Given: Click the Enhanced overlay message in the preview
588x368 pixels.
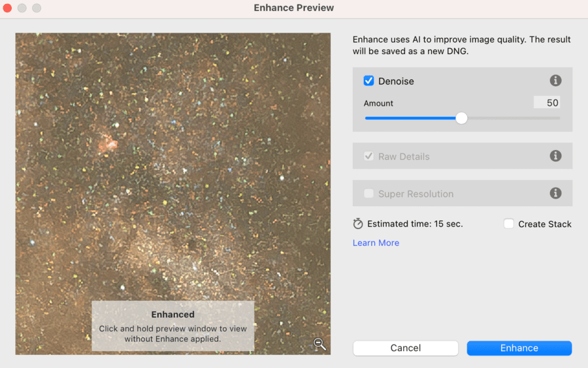Looking at the screenshot, I should click(172, 326).
